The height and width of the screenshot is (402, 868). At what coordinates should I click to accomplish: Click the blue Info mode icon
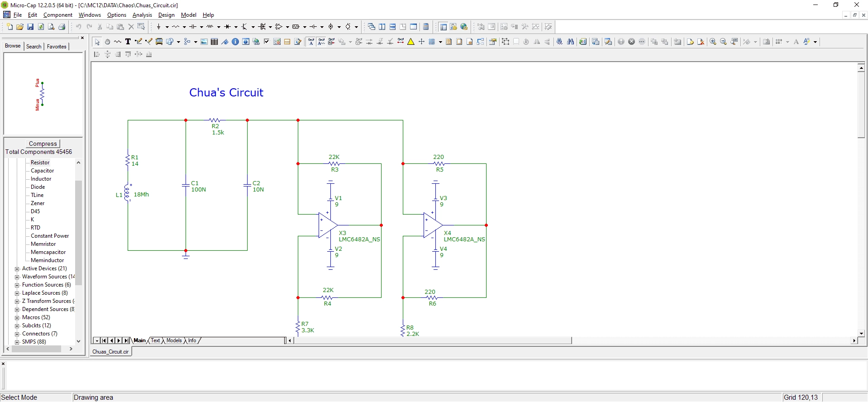click(x=235, y=42)
